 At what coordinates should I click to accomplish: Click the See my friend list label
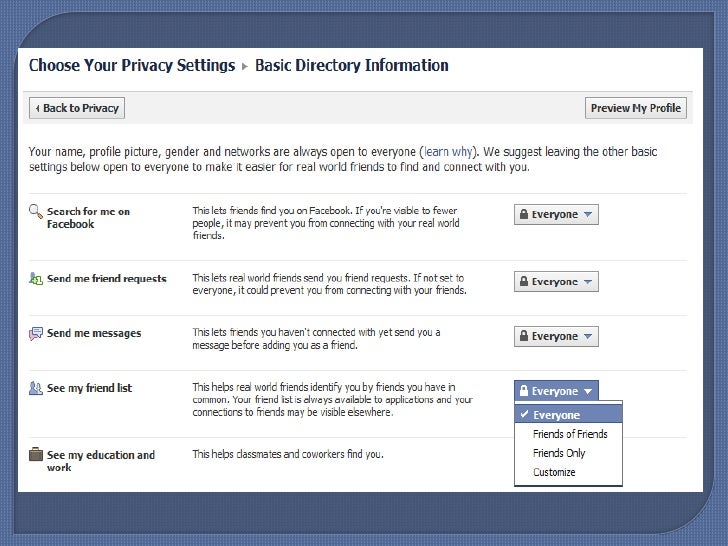click(x=89, y=388)
